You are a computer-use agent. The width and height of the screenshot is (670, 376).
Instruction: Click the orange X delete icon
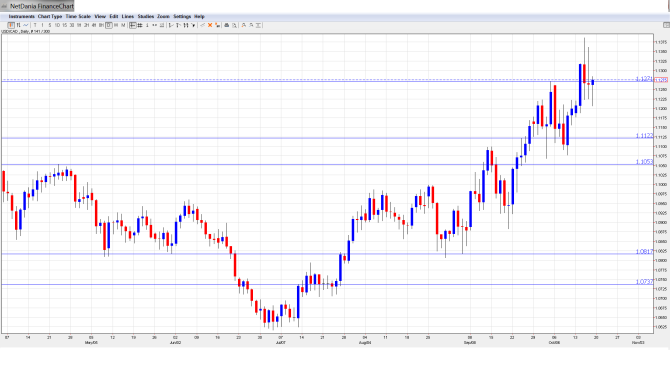(x=210, y=26)
